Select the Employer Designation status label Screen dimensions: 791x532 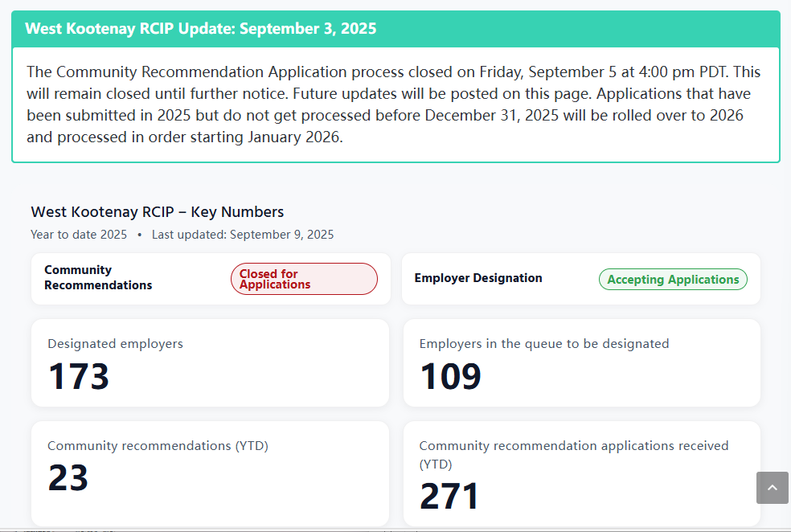(x=478, y=278)
